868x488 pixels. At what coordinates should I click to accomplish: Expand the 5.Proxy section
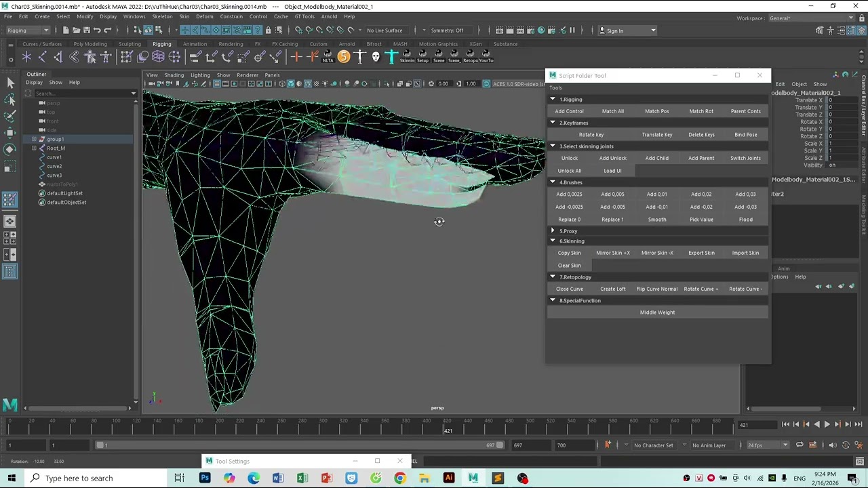pyautogui.click(x=553, y=231)
